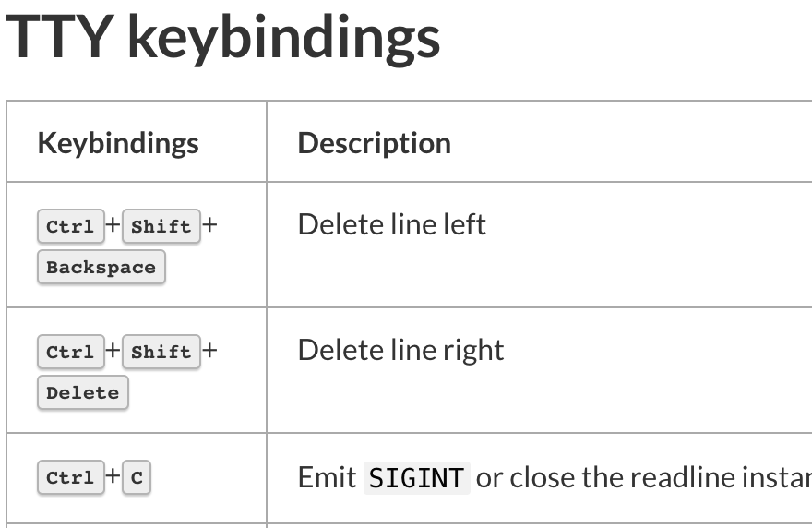The image size is (812, 528).
Task: Click the word "Emit" before SIGINT
Action: 327,477
